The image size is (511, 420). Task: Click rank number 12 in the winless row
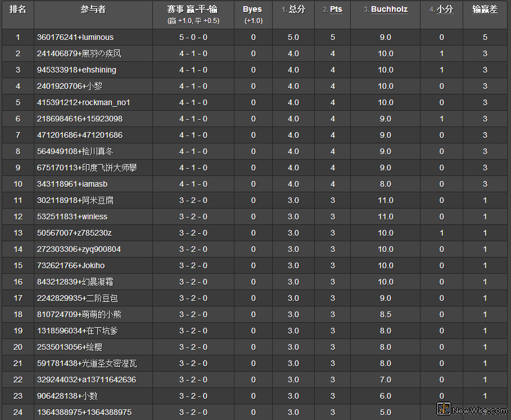coord(18,216)
